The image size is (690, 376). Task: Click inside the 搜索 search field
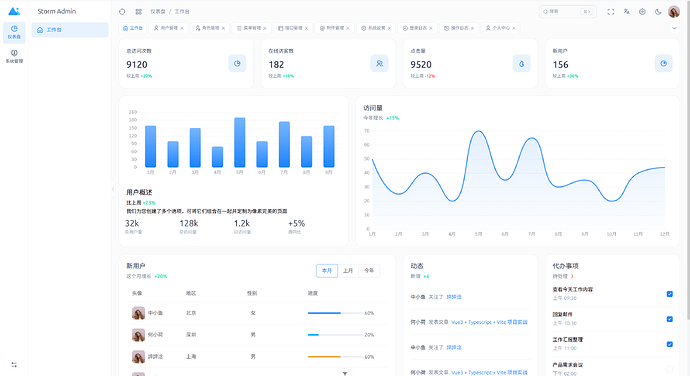(568, 11)
